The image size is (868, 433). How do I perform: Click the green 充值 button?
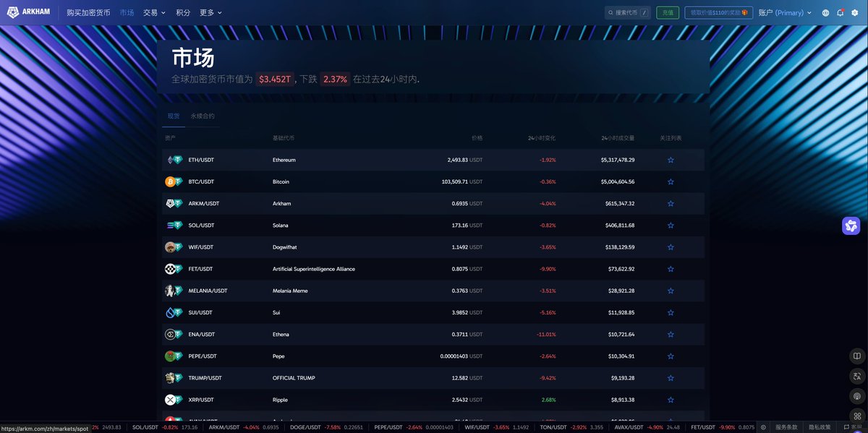(x=668, y=13)
